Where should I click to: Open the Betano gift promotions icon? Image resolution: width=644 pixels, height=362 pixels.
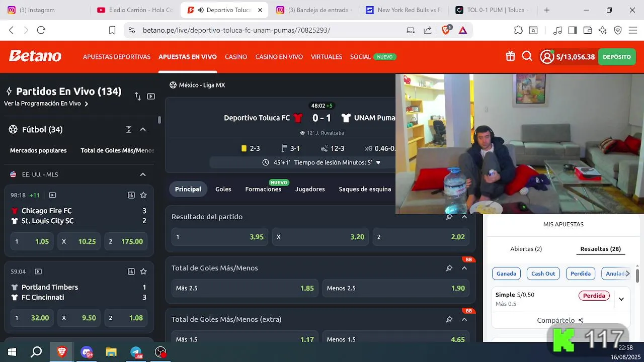pos(510,56)
